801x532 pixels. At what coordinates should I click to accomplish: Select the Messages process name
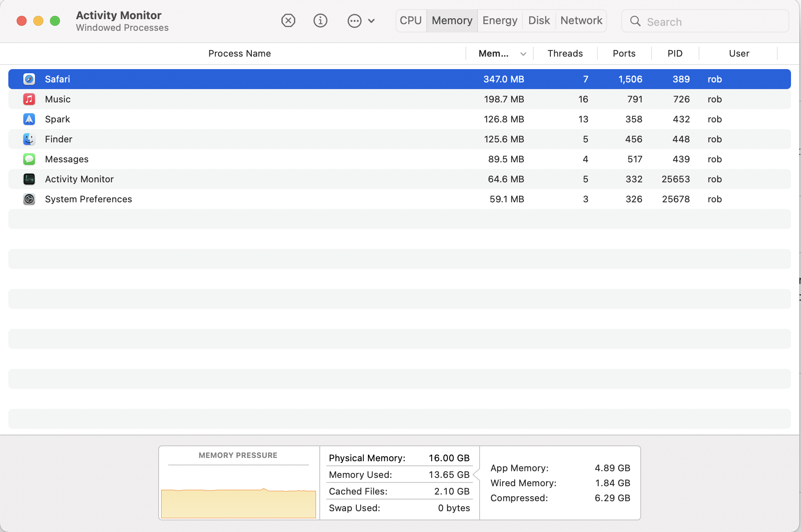[x=67, y=159]
